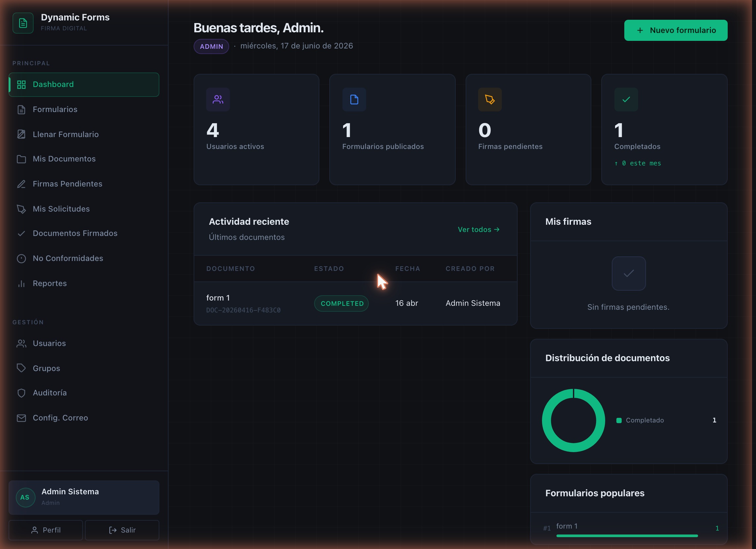Click the FECHA column header
The width and height of the screenshot is (756, 549).
[408, 269]
